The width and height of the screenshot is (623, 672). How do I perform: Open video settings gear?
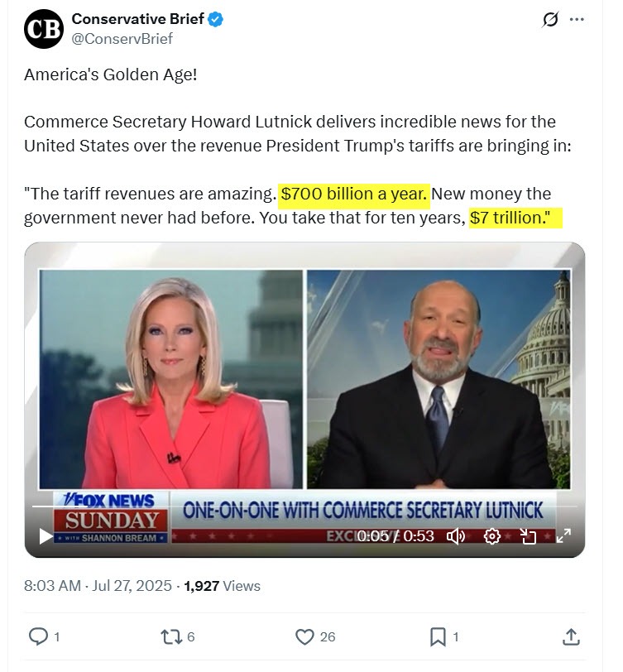point(492,536)
